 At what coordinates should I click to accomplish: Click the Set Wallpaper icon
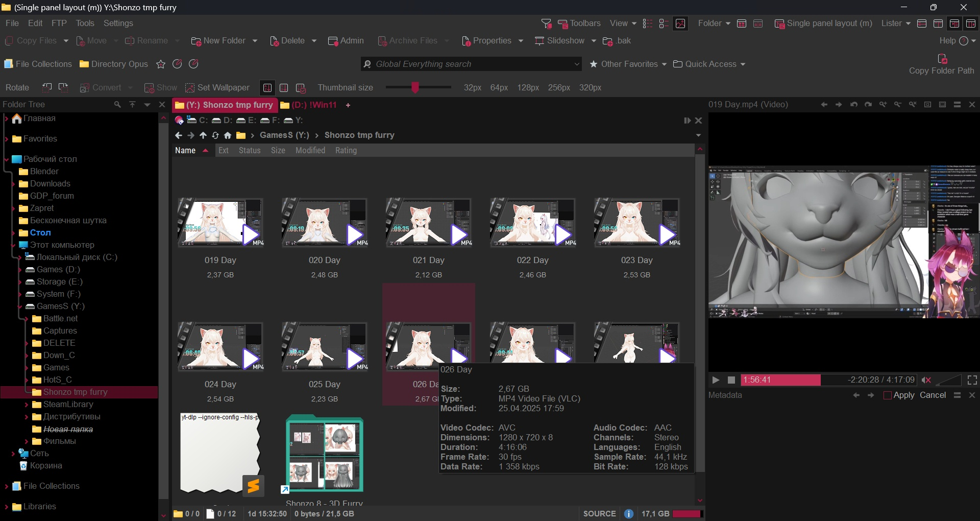pos(190,88)
